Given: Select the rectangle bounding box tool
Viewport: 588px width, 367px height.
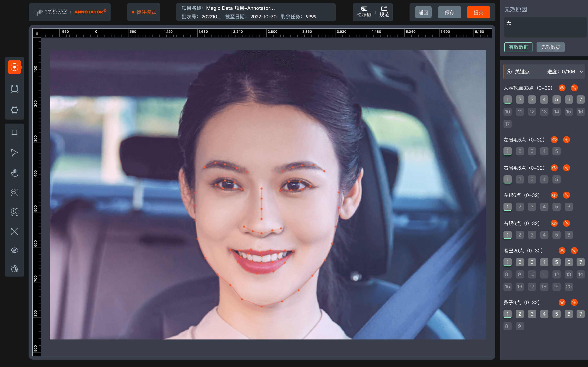Looking at the screenshot, I should tap(14, 89).
